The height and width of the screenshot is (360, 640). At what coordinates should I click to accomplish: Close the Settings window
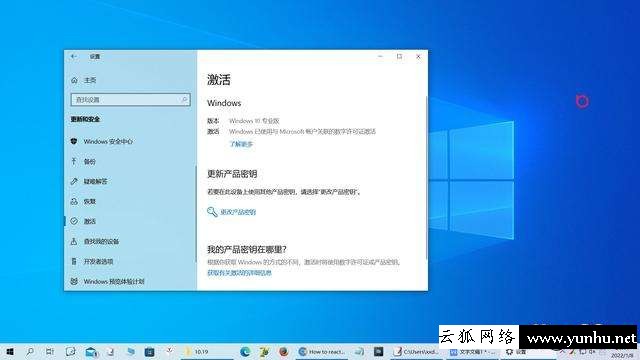click(418, 56)
